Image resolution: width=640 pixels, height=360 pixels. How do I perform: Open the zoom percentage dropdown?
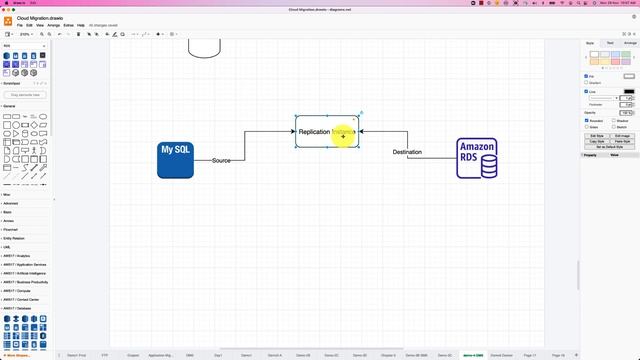tap(27, 34)
